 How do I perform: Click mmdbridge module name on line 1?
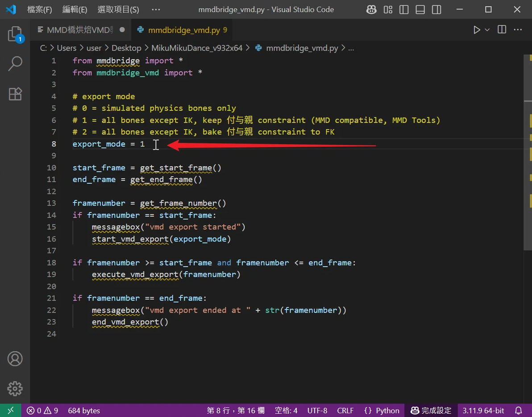118,61
